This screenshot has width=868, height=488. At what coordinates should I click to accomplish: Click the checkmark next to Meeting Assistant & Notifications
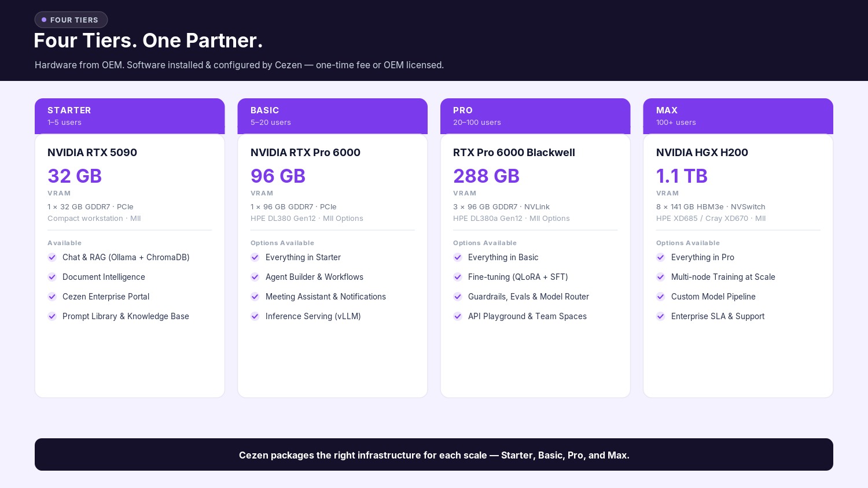[255, 297]
